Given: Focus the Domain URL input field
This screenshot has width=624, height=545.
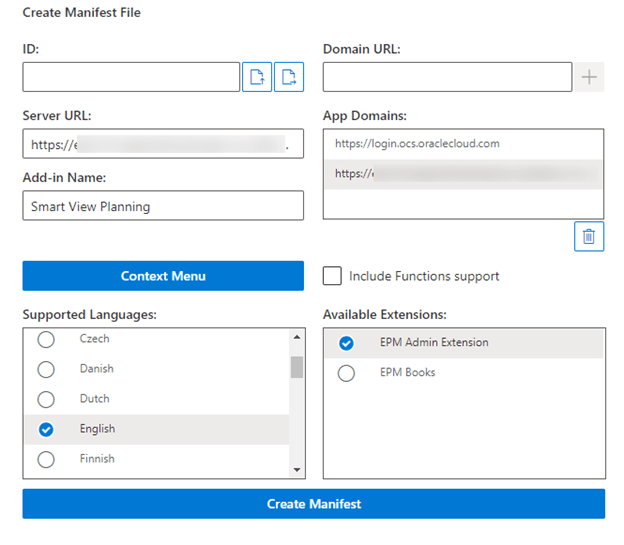Looking at the screenshot, I should pyautogui.click(x=447, y=77).
